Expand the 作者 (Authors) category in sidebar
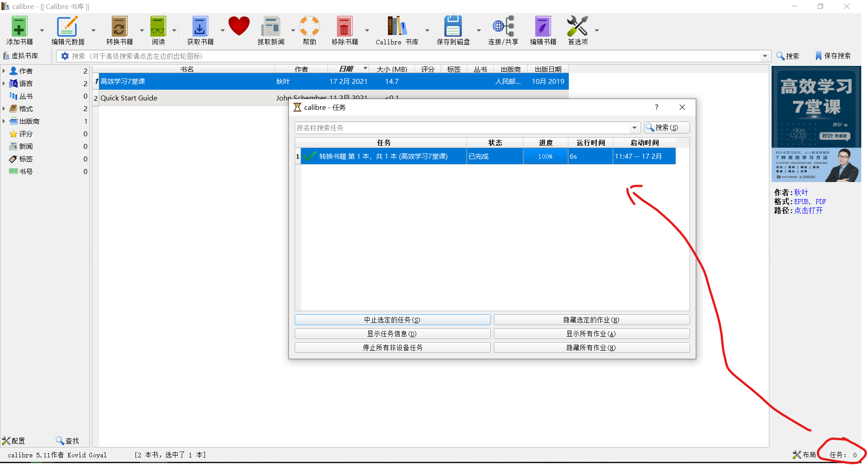The width and height of the screenshot is (868, 465). (4, 70)
